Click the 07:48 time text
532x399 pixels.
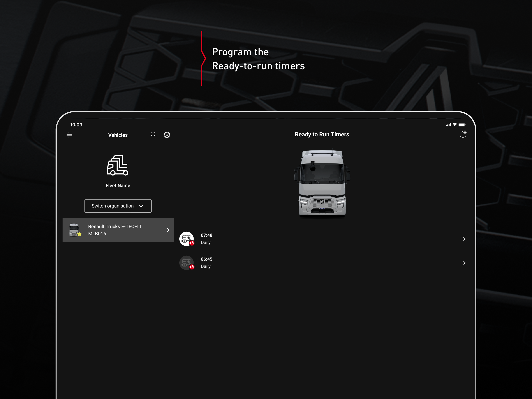207,235
